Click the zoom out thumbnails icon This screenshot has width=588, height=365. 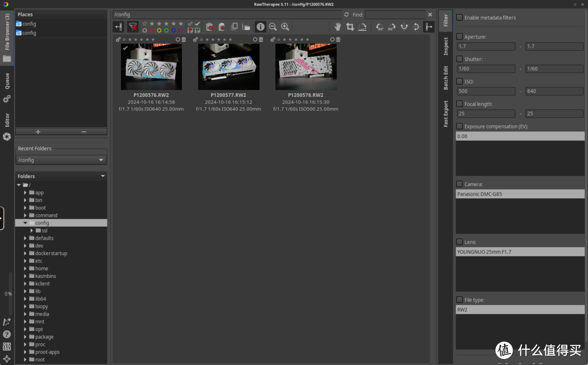click(273, 27)
